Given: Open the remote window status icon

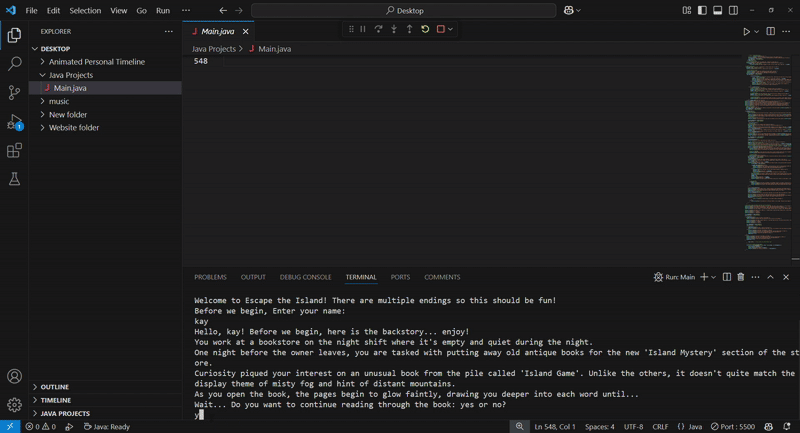Looking at the screenshot, I should point(10,427).
